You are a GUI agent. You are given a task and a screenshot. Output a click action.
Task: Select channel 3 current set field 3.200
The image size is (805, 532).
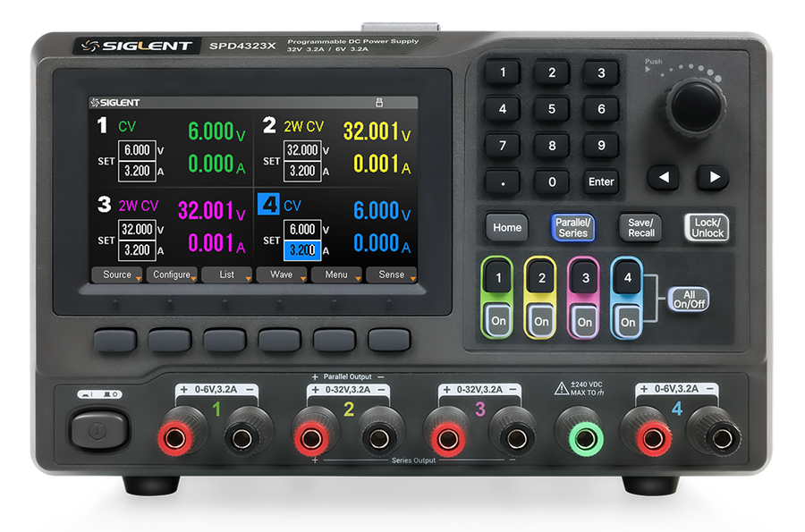(137, 249)
